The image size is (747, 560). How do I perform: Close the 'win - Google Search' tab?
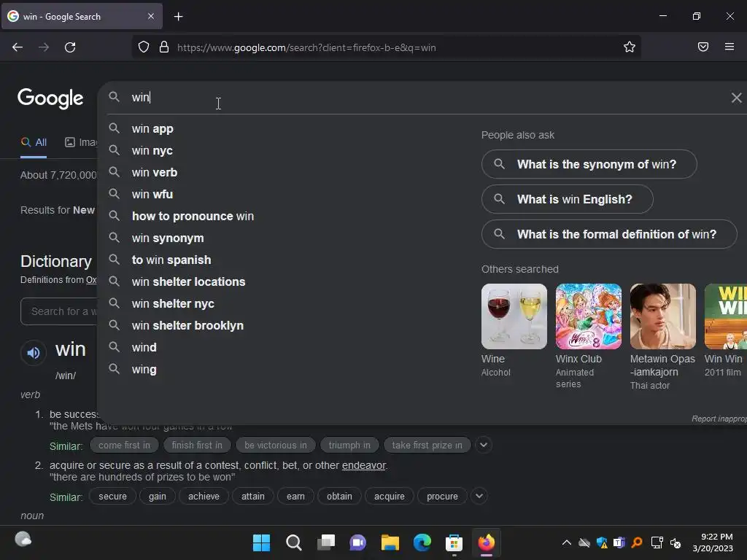point(150,16)
